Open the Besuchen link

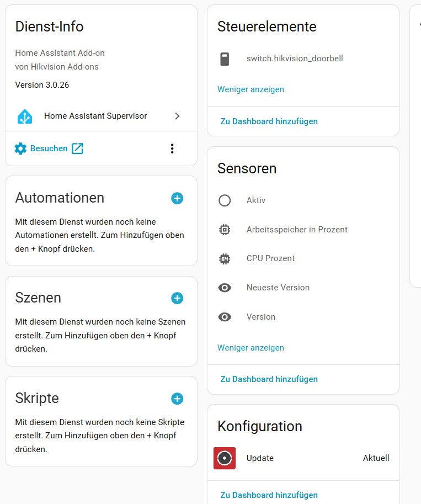coord(49,148)
